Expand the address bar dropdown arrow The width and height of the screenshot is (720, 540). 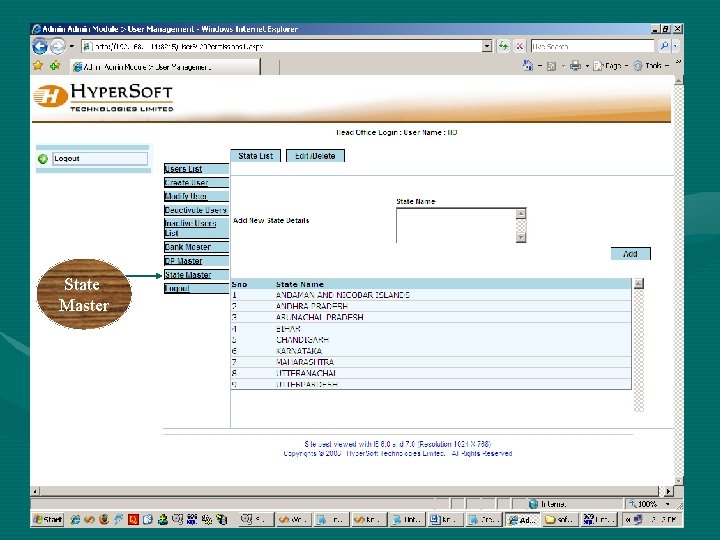coord(487,46)
